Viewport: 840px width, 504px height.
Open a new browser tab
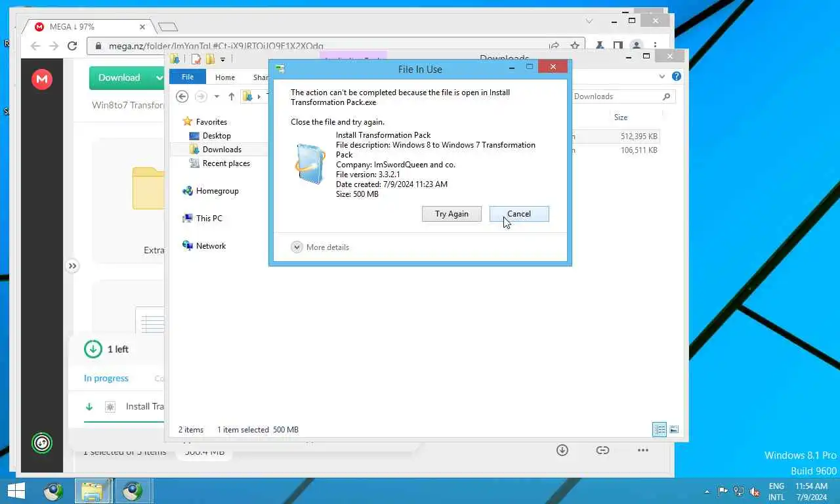[x=168, y=27]
